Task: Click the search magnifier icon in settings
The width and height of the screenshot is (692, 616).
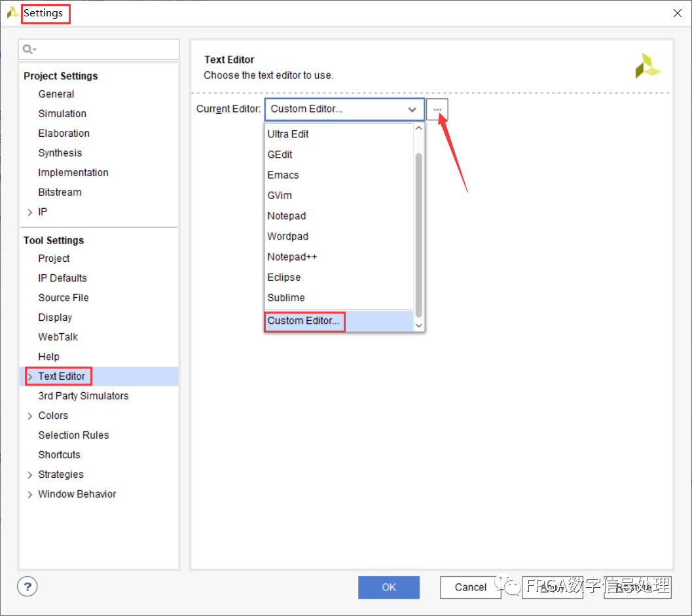Action: click(29, 49)
